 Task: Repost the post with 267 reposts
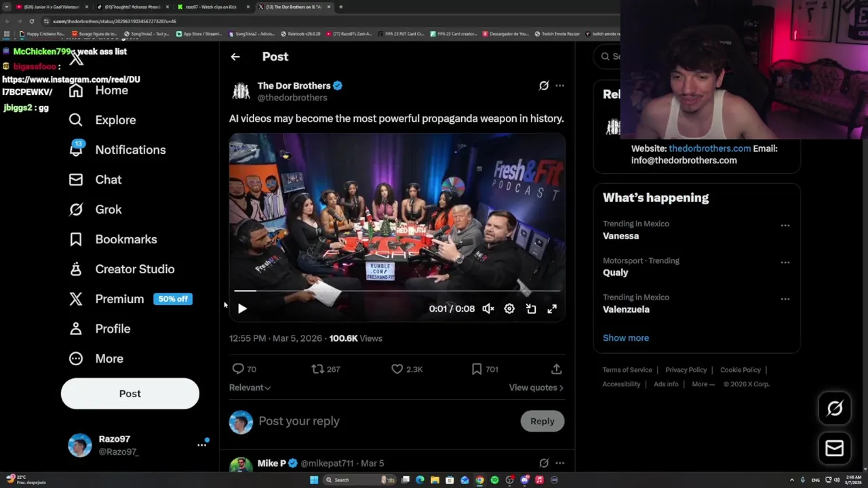click(317, 369)
